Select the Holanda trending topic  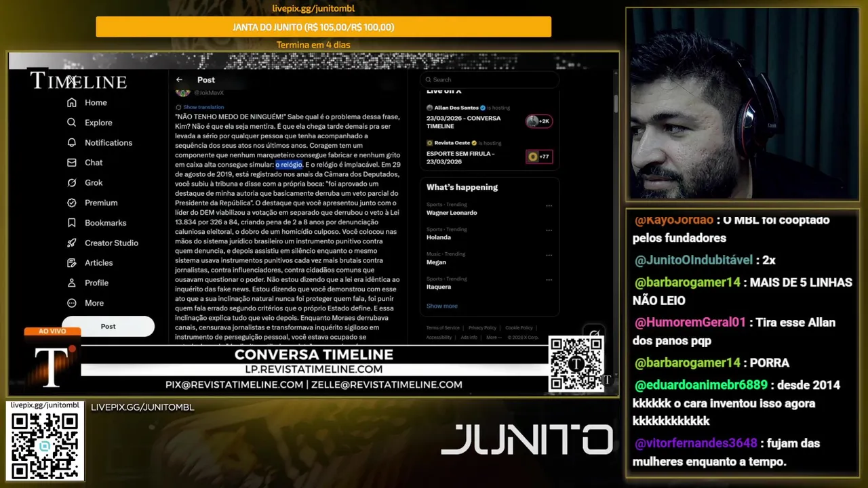pyautogui.click(x=439, y=237)
